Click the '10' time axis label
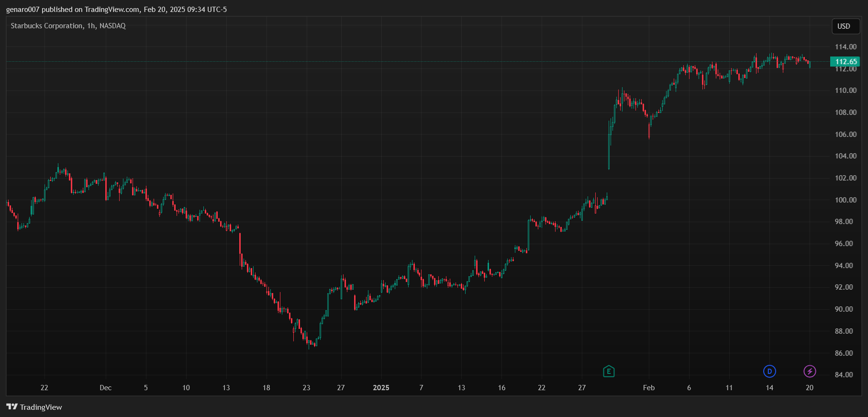 click(x=186, y=387)
